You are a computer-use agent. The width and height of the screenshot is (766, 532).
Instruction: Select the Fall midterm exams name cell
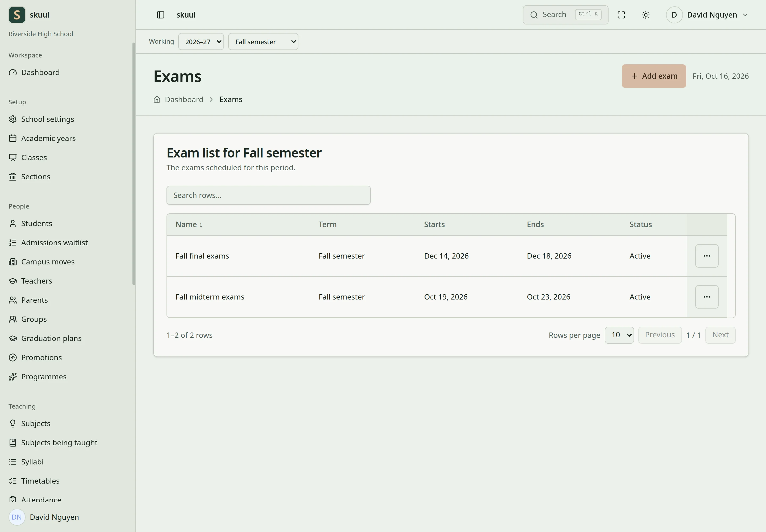point(210,297)
